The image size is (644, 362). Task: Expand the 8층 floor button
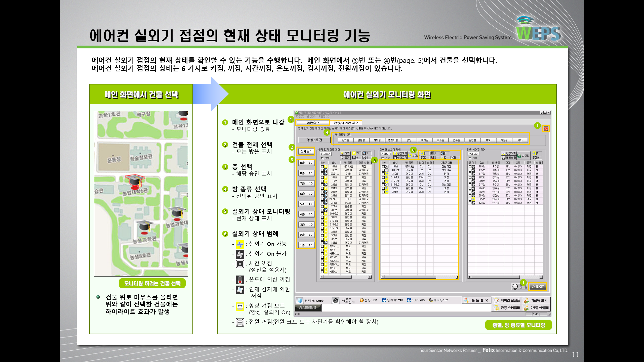(306, 173)
